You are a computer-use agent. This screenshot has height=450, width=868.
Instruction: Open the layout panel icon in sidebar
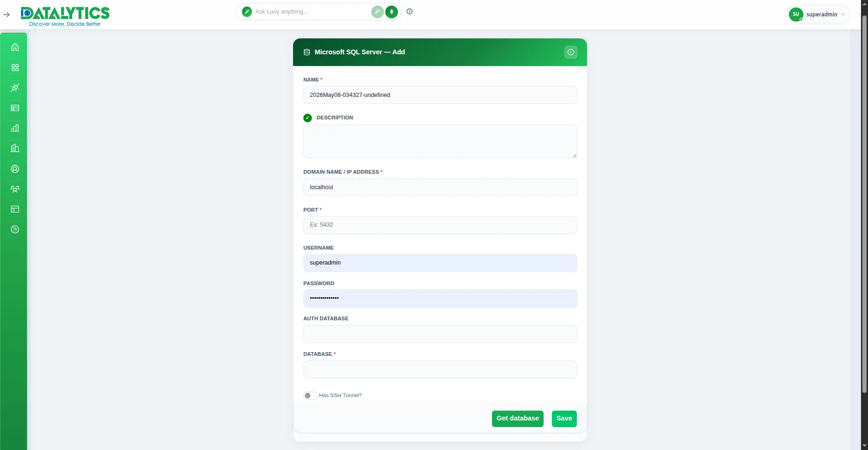click(x=15, y=209)
